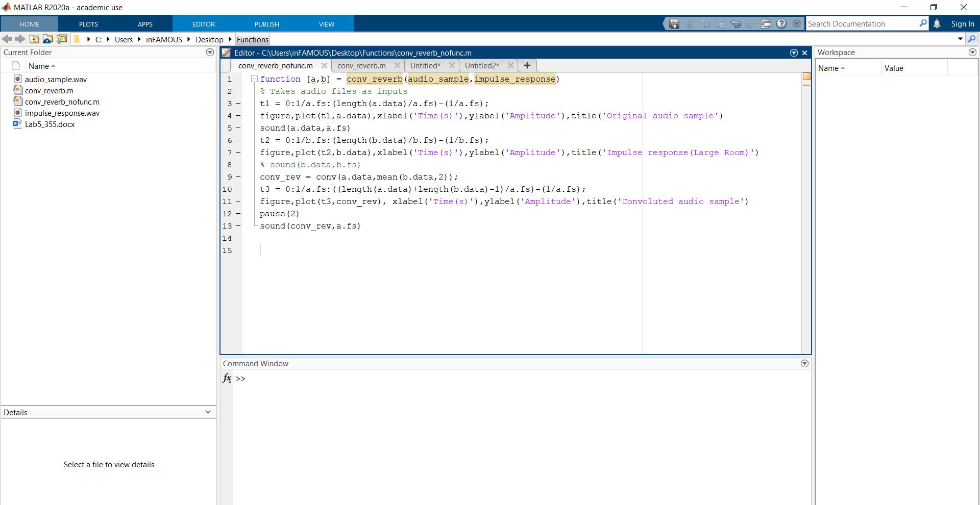Collapse the Details panel

208,412
